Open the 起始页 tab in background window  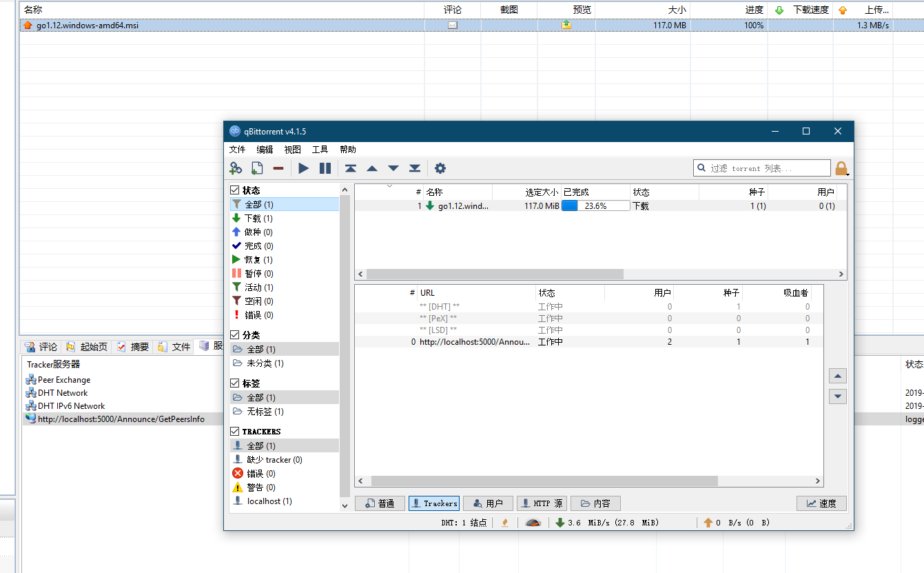(x=87, y=346)
